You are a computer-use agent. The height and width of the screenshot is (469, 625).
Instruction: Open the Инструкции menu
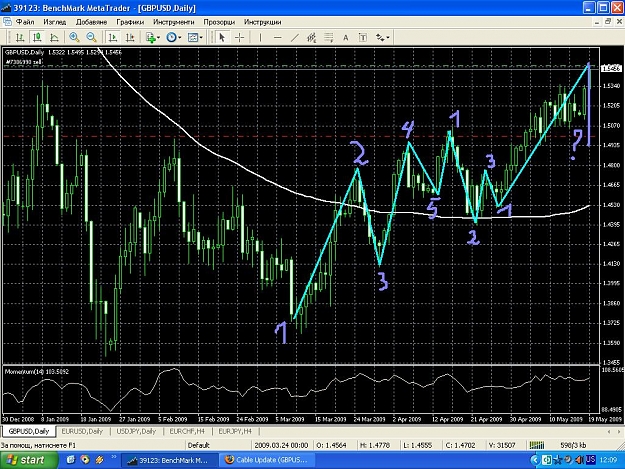[263, 22]
